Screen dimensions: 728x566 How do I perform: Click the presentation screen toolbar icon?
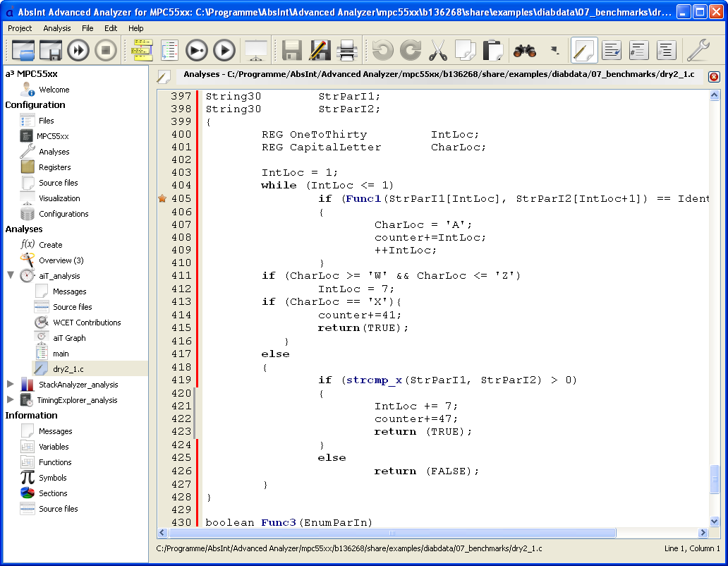256,50
